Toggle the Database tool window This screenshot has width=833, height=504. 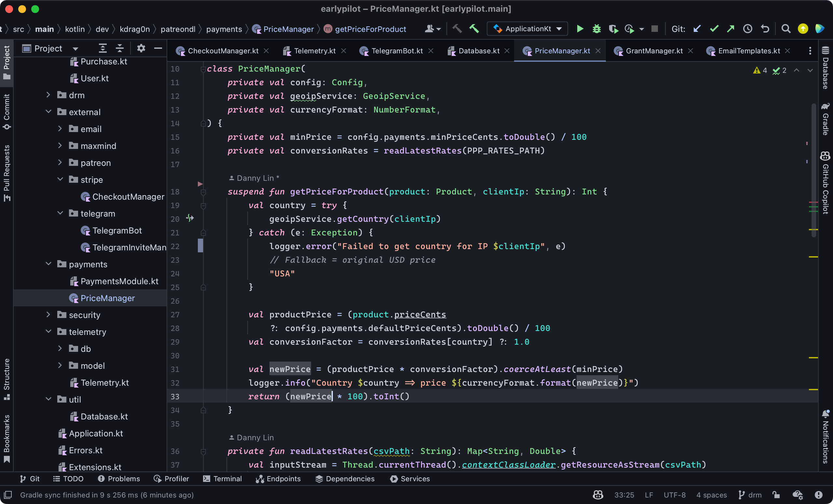826,68
